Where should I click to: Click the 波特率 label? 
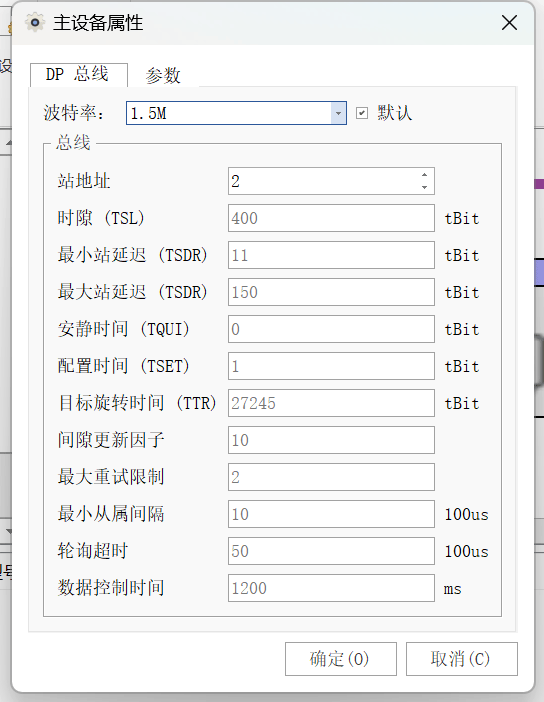(74, 113)
